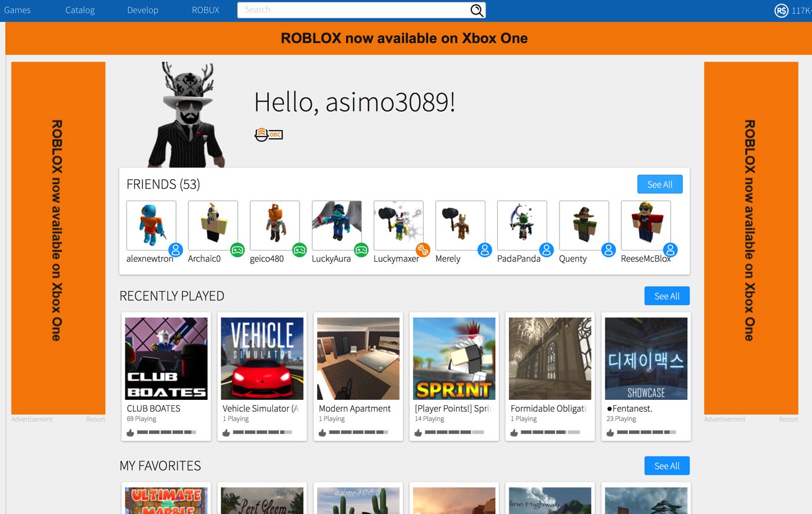Click PadaPanda's online status icon

(547, 249)
